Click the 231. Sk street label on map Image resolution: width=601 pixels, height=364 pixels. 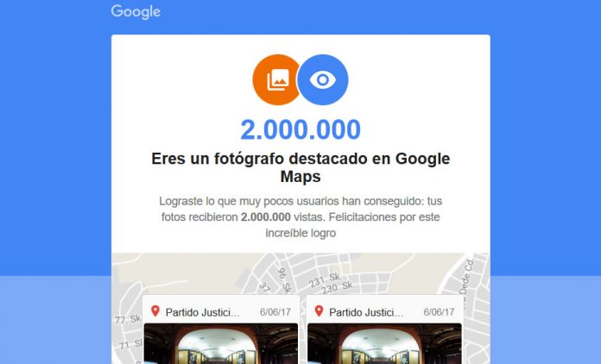[325, 279]
